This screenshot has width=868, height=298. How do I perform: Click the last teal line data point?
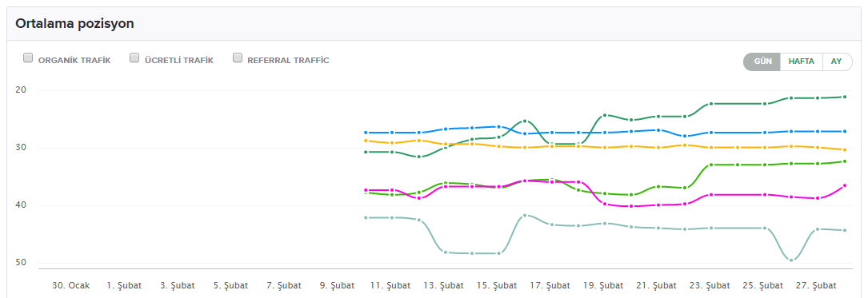pyautogui.click(x=844, y=230)
